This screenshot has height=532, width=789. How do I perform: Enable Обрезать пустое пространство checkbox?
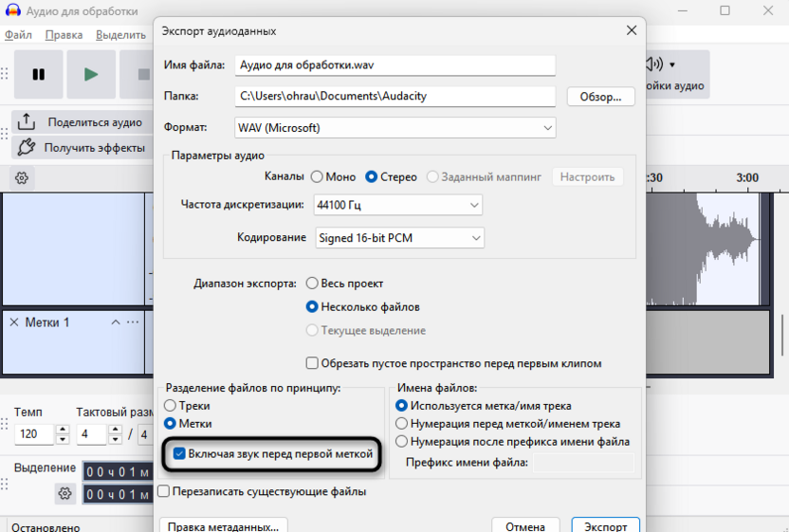click(x=312, y=363)
